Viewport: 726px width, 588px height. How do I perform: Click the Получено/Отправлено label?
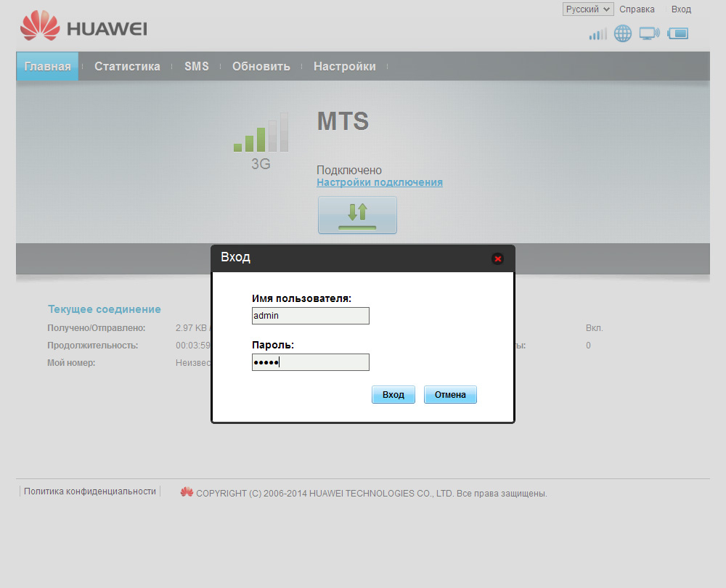[x=97, y=328]
